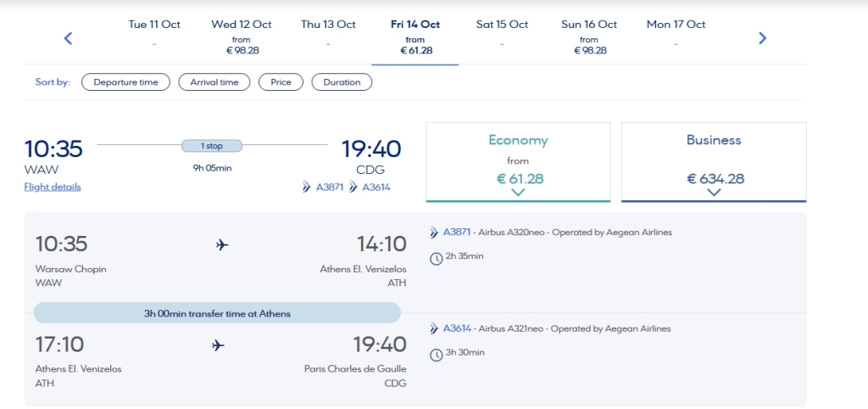Open flight A3871 link in summary row

pyautogui.click(x=330, y=188)
